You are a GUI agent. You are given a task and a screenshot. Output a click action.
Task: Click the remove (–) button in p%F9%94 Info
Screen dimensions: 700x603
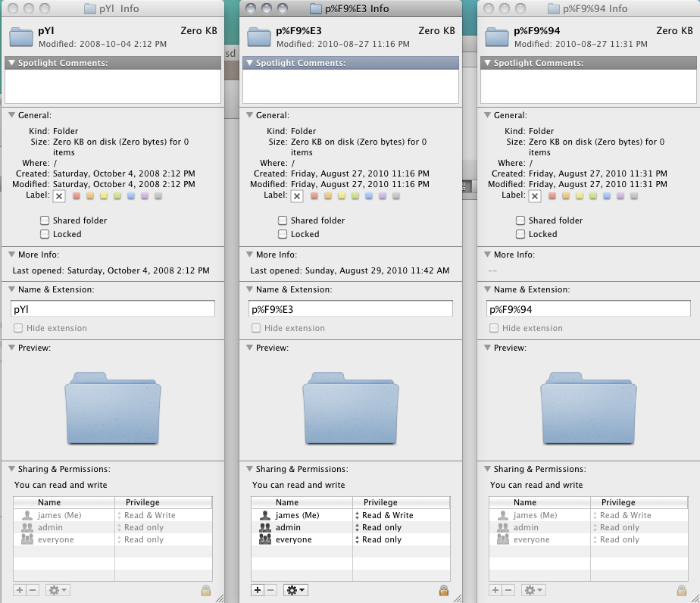click(508, 591)
